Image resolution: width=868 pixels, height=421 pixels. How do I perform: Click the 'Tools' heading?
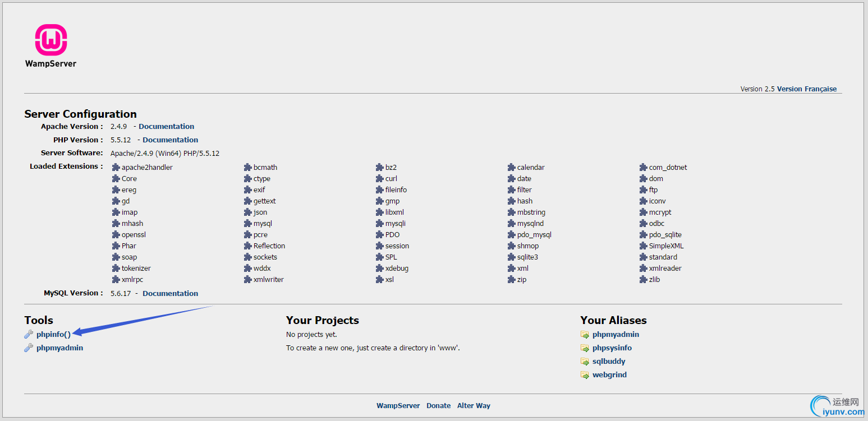39,321
